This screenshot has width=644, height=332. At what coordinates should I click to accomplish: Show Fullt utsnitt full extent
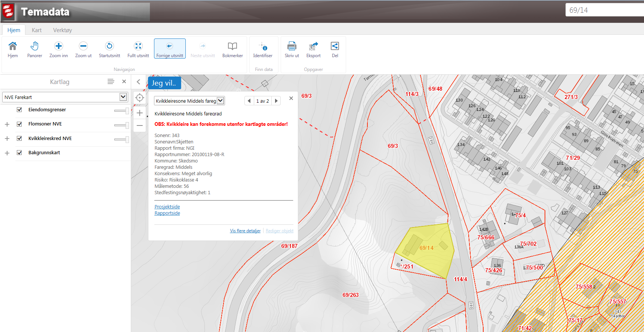pyautogui.click(x=138, y=46)
